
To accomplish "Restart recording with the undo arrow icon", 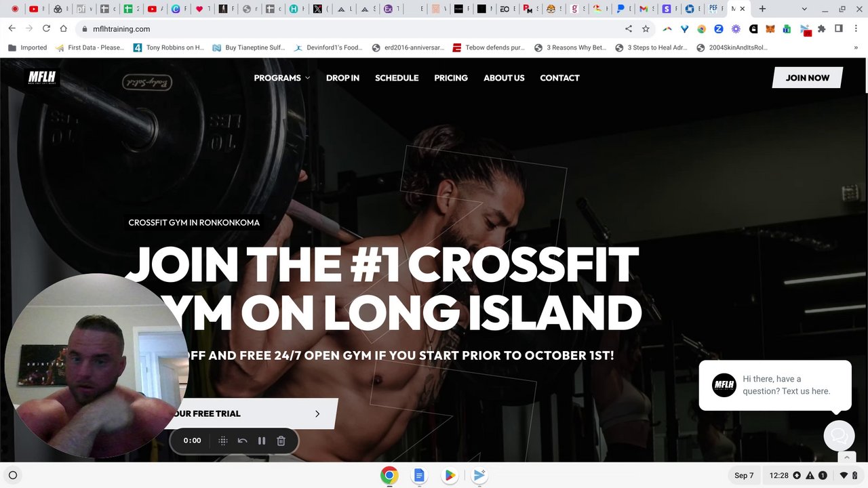I will [x=242, y=441].
